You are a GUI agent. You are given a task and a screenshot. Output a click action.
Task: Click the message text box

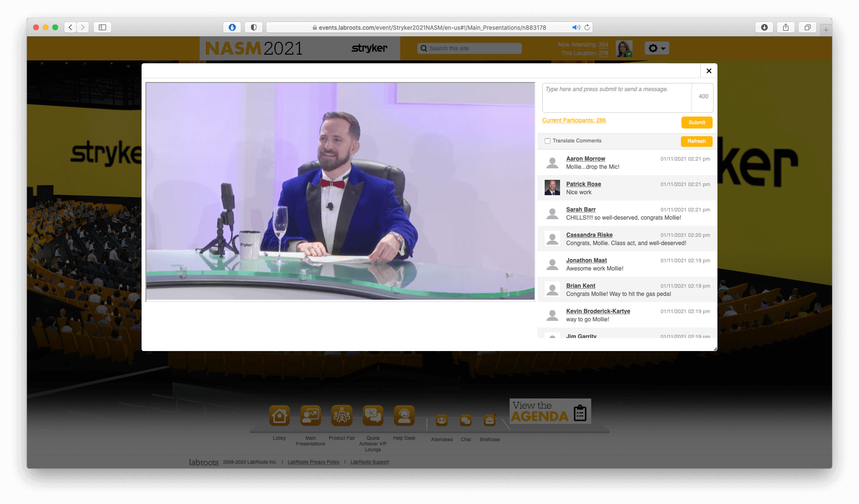[x=617, y=98]
